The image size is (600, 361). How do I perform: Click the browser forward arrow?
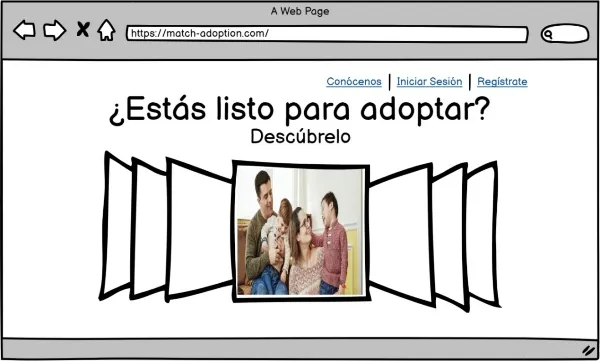pyautogui.click(x=54, y=30)
